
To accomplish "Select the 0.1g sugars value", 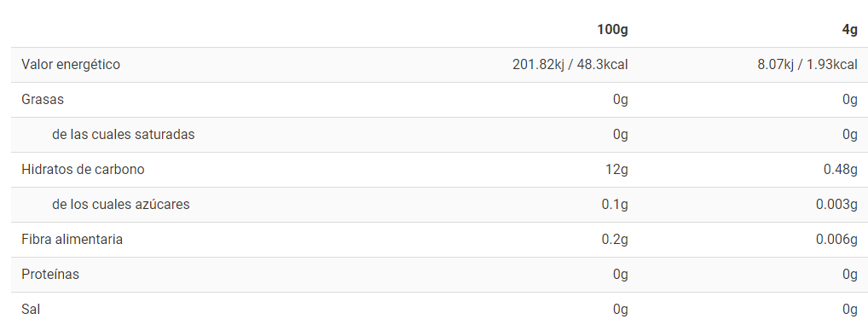I will [x=615, y=204].
